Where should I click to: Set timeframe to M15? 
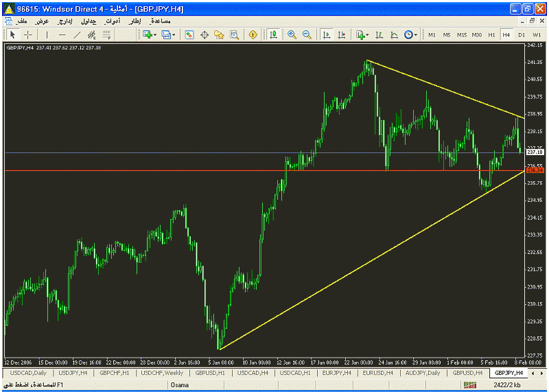pos(461,35)
